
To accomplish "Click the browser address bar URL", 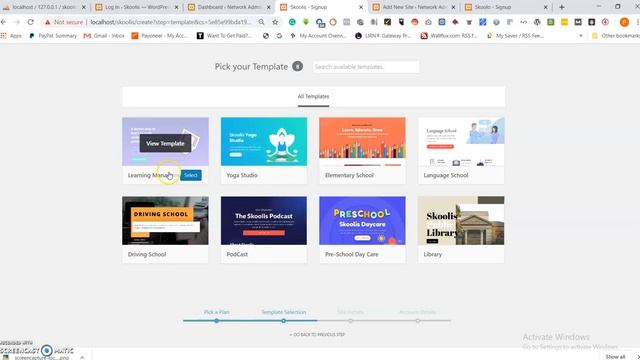I will (171, 22).
